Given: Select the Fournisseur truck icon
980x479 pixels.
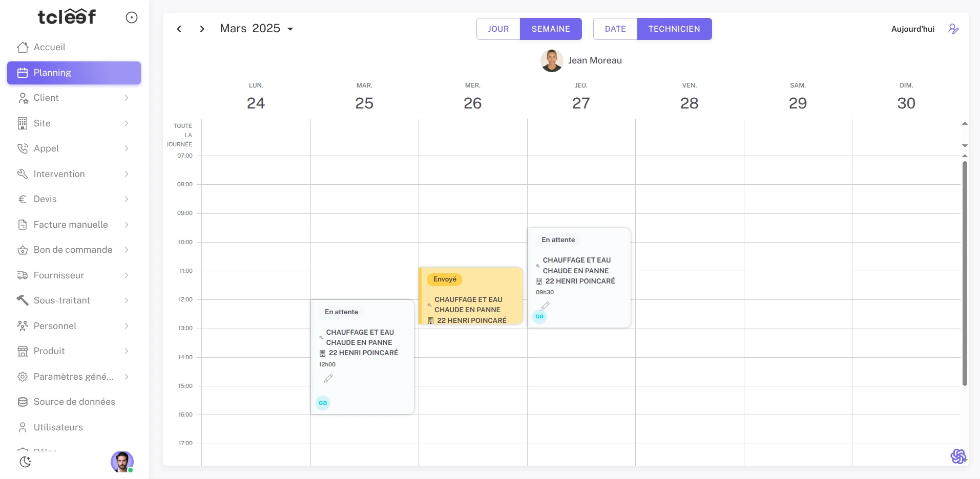Looking at the screenshot, I should tap(22, 275).
